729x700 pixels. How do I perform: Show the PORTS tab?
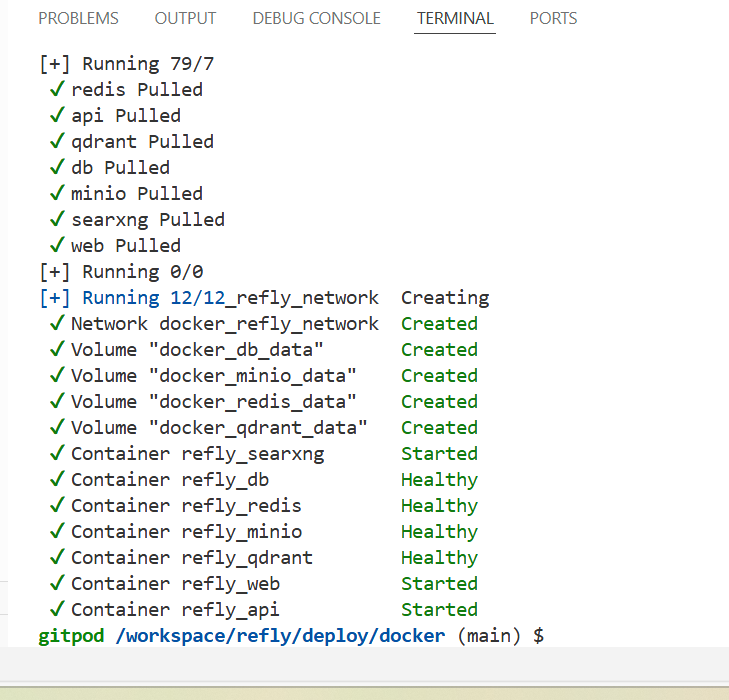click(x=553, y=18)
